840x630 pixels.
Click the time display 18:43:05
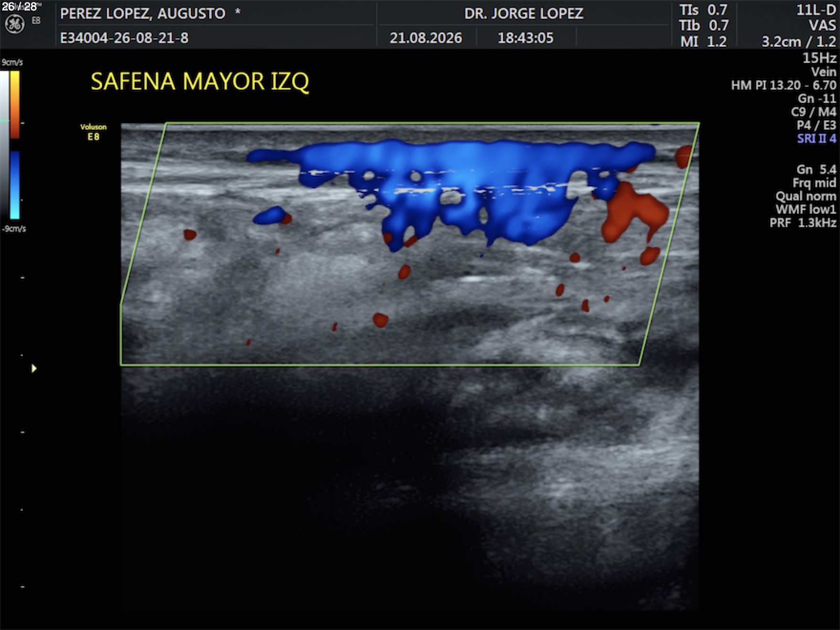click(x=525, y=38)
